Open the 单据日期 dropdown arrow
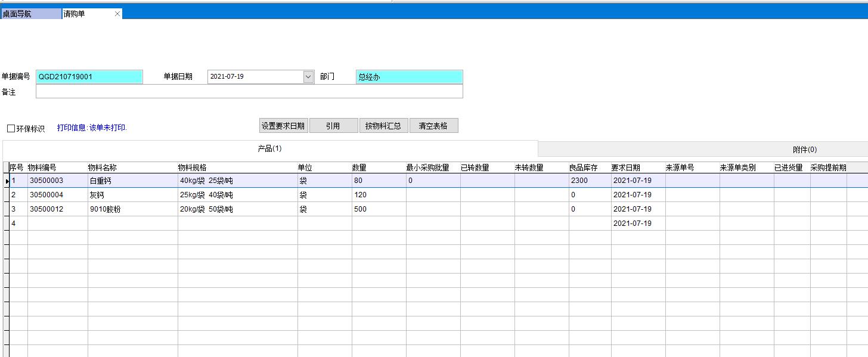868x357 pixels. pyautogui.click(x=308, y=77)
